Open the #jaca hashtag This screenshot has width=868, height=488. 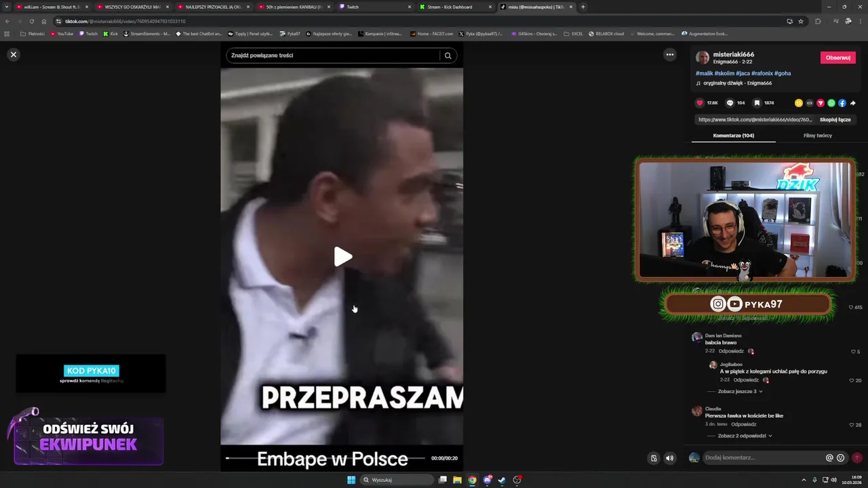tap(743, 73)
